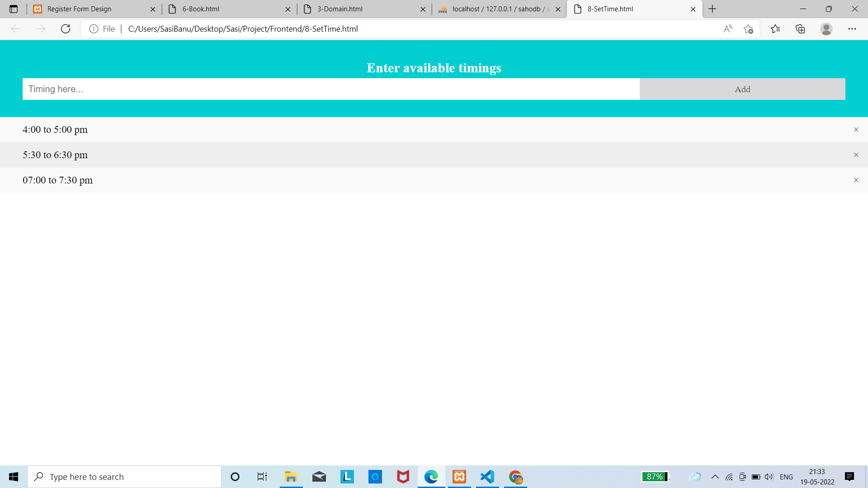This screenshot has height=488, width=868.
Task: Open the Settings and more ellipsis menu
Action: (x=852, y=29)
